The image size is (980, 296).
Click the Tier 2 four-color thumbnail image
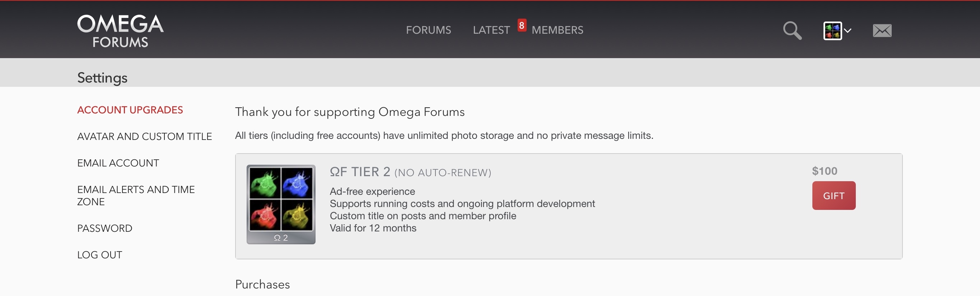click(281, 199)
